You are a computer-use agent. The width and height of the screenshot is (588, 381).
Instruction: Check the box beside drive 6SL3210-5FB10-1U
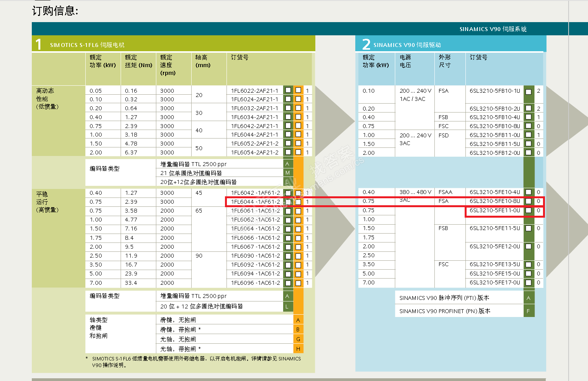[528, 92]
